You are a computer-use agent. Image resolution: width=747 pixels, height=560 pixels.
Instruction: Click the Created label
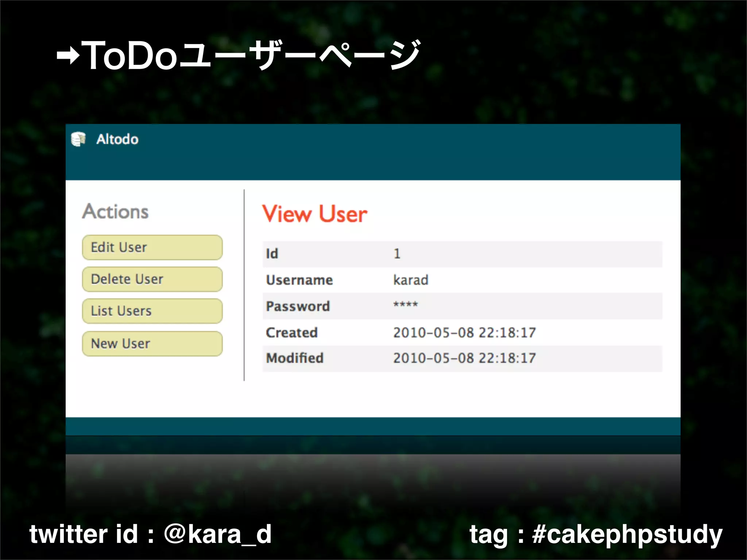click(292, 332)
